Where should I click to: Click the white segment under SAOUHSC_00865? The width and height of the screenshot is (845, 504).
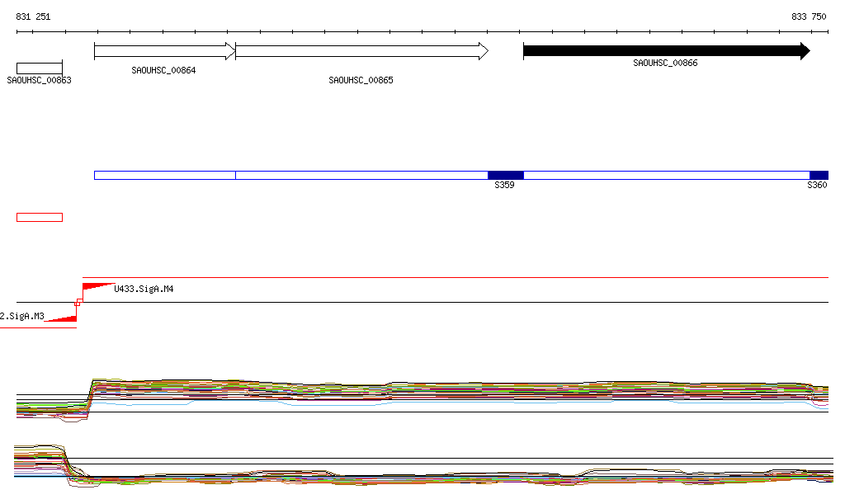(361, 175)
